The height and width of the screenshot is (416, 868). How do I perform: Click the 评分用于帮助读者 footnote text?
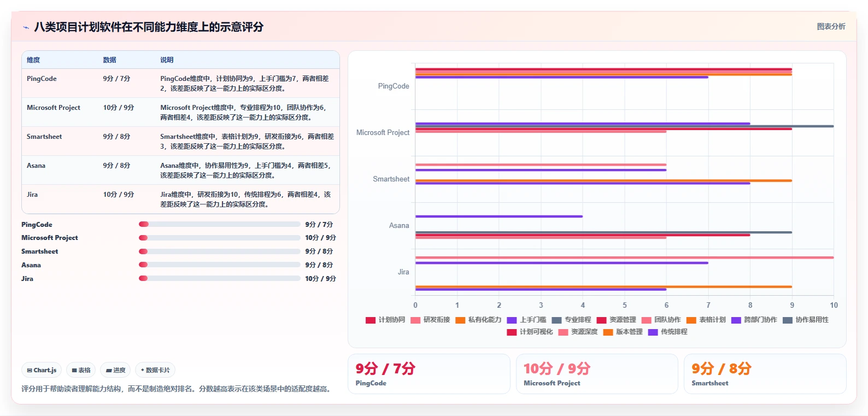(x=177, y=389)
